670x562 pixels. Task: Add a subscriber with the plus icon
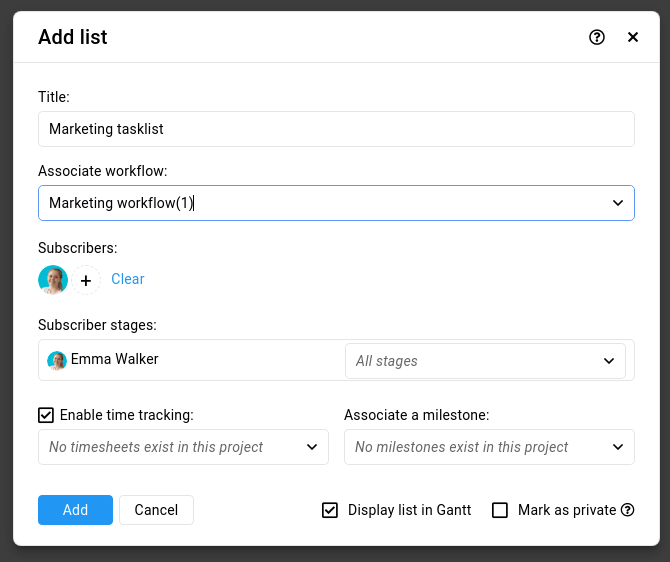pos(86,280)
